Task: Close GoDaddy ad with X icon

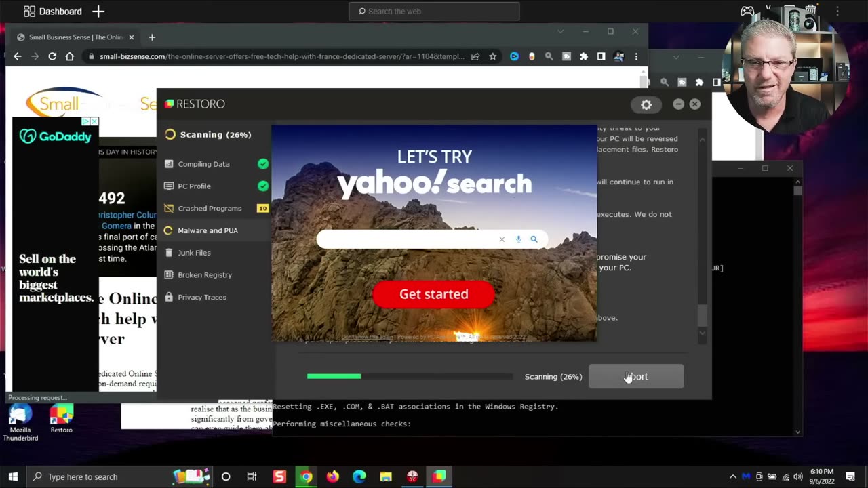Action: pos(94,121)
